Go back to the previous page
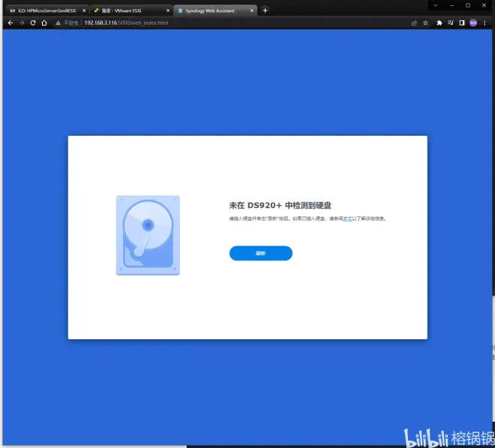Viewport: 495px width, 448px height. point(10,23)
